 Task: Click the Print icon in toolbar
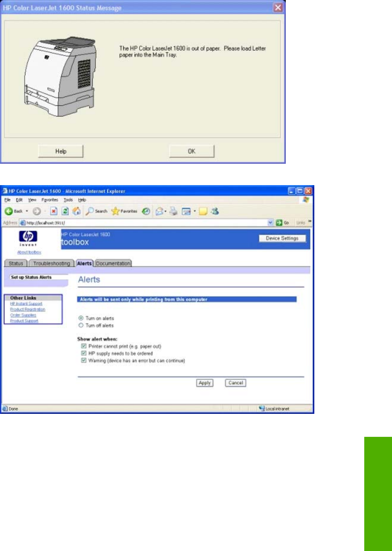click(173, 211)
